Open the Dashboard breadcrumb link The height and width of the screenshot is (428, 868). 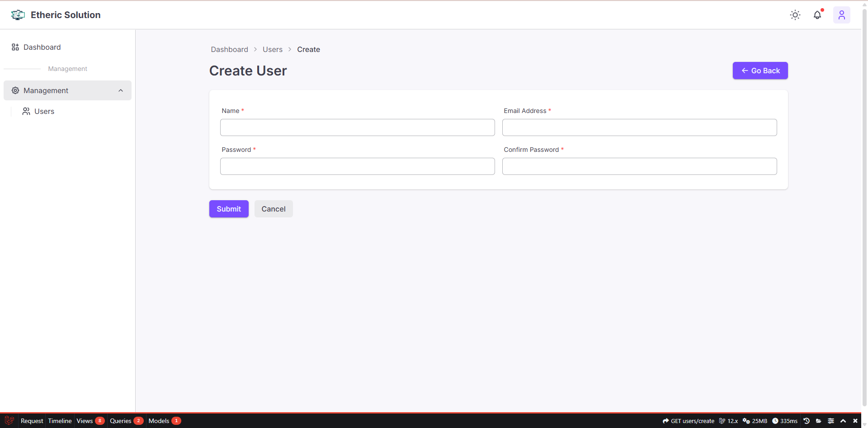pos(229,49)
